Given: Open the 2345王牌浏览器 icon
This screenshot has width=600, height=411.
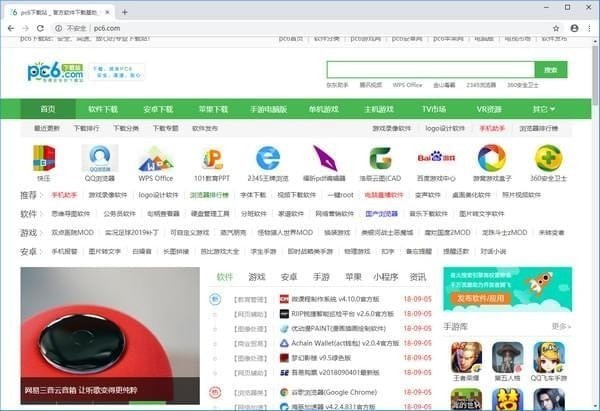Looking at the screenshot, I should click(x=268, y=158).
